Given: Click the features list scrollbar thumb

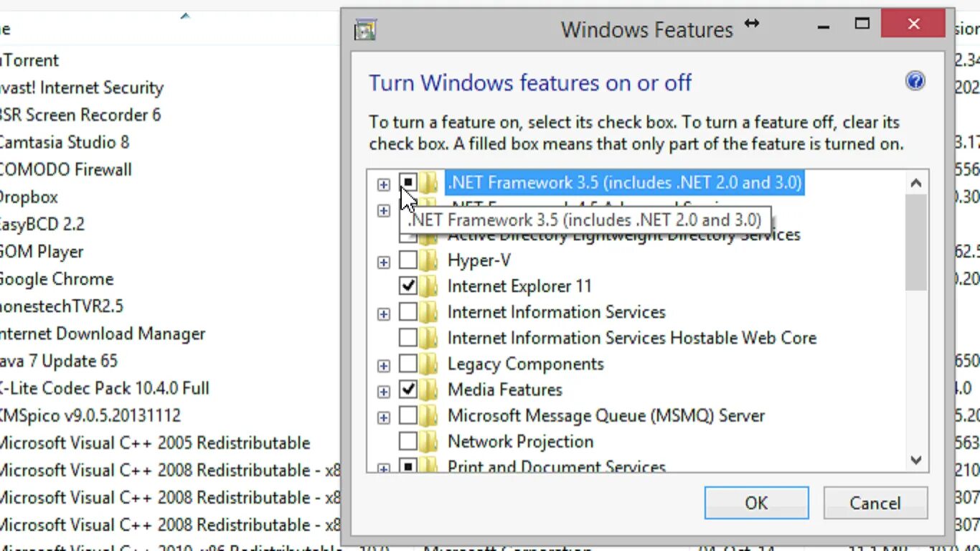Looking at the screenshot, I should click(915, 242).
